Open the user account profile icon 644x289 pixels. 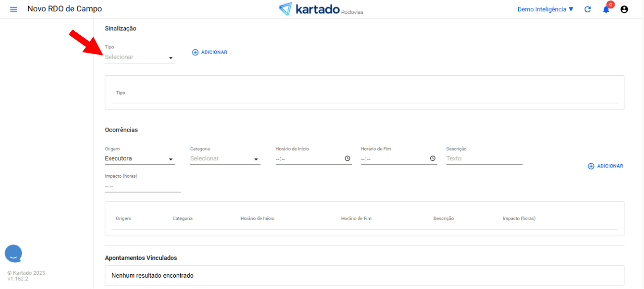click(624, 9)
